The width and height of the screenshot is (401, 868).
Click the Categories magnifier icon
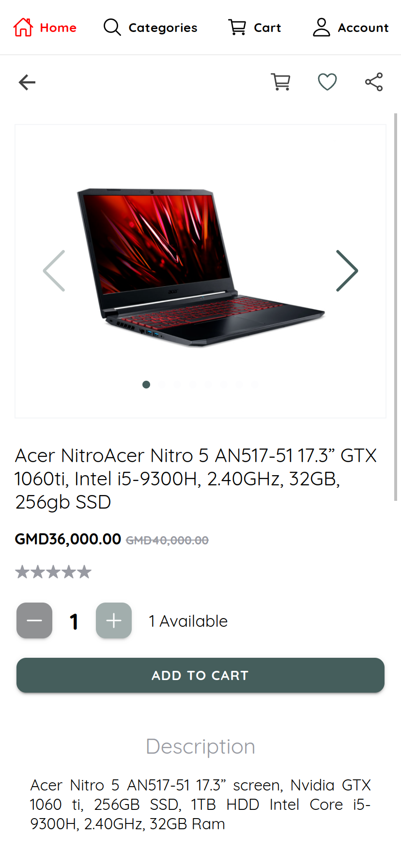tap(112, 28)
